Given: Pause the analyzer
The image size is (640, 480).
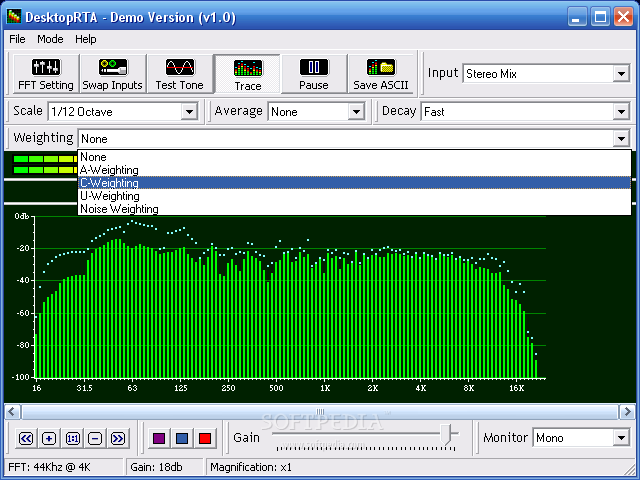Looking at the screenshot, I should [314, 74].
